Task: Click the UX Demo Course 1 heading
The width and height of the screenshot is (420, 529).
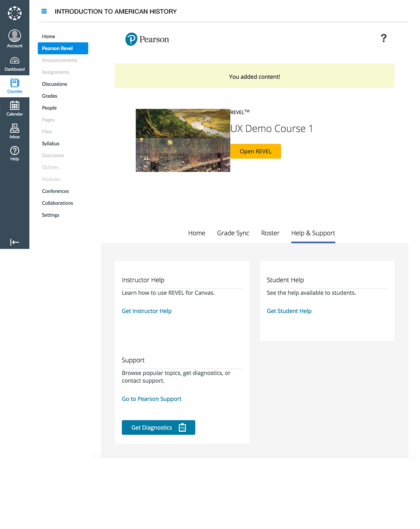Action: (272, 128)
